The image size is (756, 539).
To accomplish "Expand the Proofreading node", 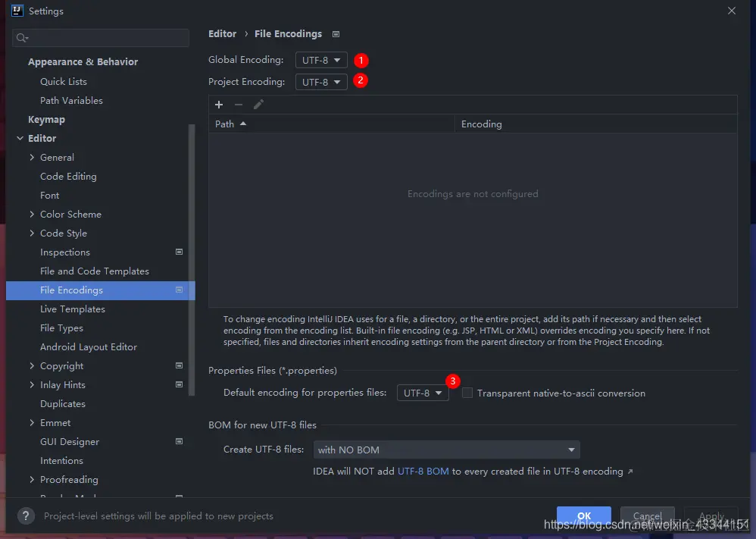I will pos(32,480).
